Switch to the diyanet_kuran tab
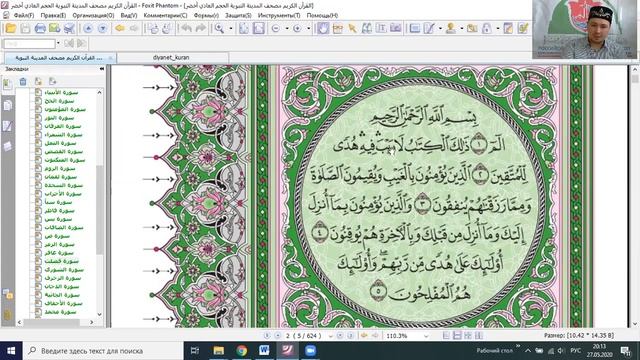The image size is (640, 360). tap(171, 58)
